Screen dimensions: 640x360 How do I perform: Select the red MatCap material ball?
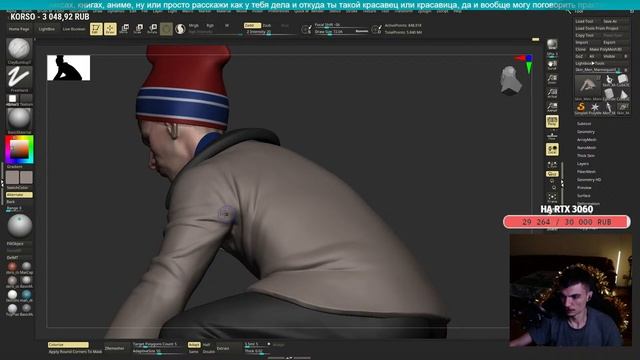pyautogui.click(x=12, y=267)
